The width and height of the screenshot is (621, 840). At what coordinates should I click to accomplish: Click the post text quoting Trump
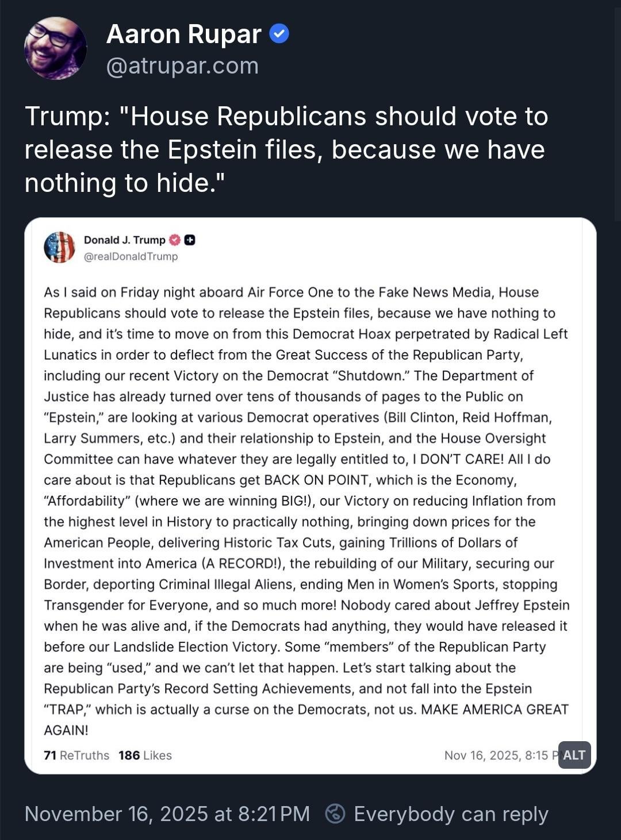[286, 149]
